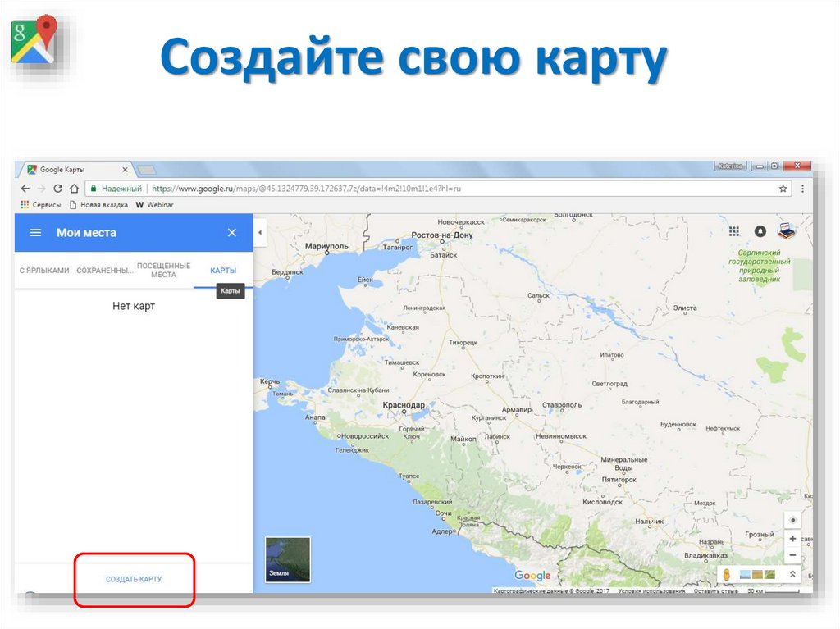Image resolution: width=840 pixels, height=629 pixels.
Task: Switch to Земля satellite view thumbnail
Action: coord(288,559)
